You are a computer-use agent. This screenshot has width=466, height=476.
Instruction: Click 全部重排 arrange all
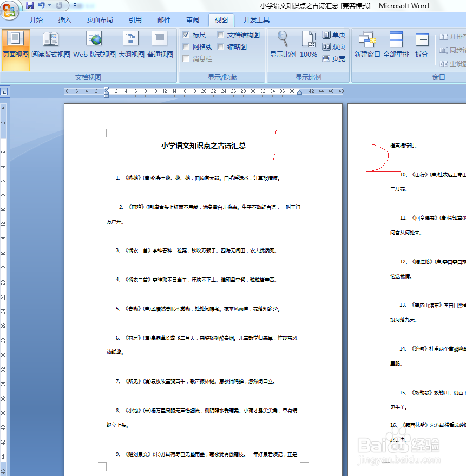396,44
